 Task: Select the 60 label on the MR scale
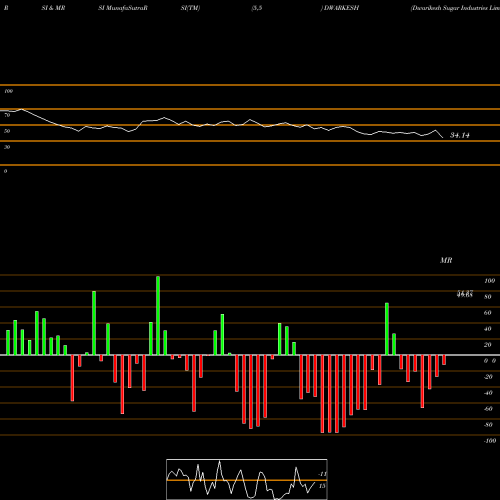pos(487,313)
